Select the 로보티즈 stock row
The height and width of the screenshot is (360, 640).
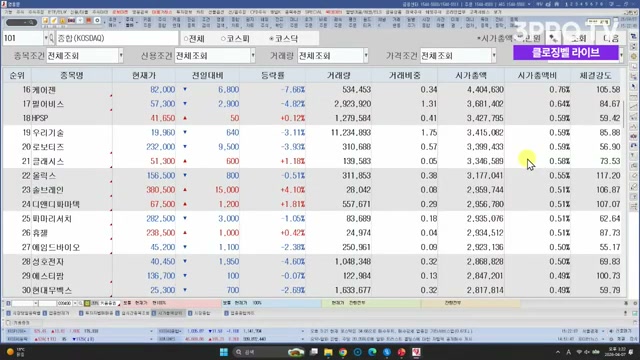tap(313, 147)
